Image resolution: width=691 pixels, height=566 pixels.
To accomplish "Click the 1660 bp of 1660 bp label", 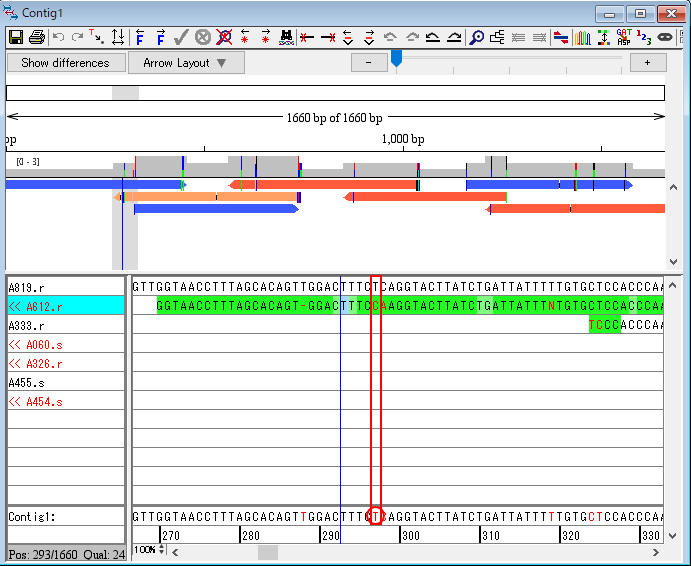I will pyautogui.click(x=334, y=118).
